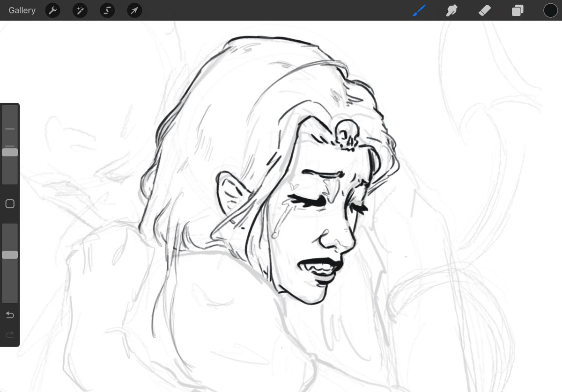Switch to the Smudge tool
The image size is (562, 392).
[x=451, y=10]
